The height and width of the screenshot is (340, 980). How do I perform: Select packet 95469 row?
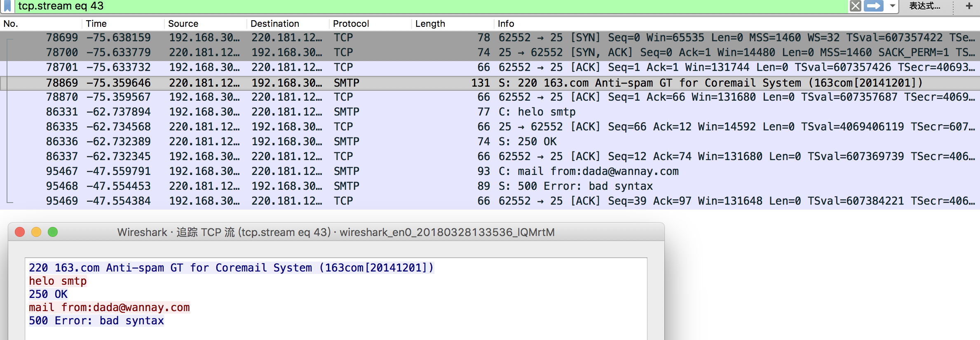(490, 201)
